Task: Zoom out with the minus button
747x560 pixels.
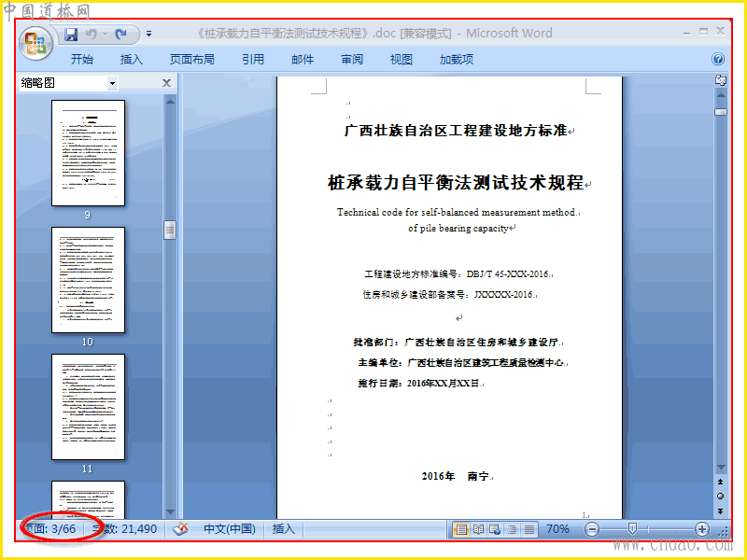Action: (x=592, y=529)
